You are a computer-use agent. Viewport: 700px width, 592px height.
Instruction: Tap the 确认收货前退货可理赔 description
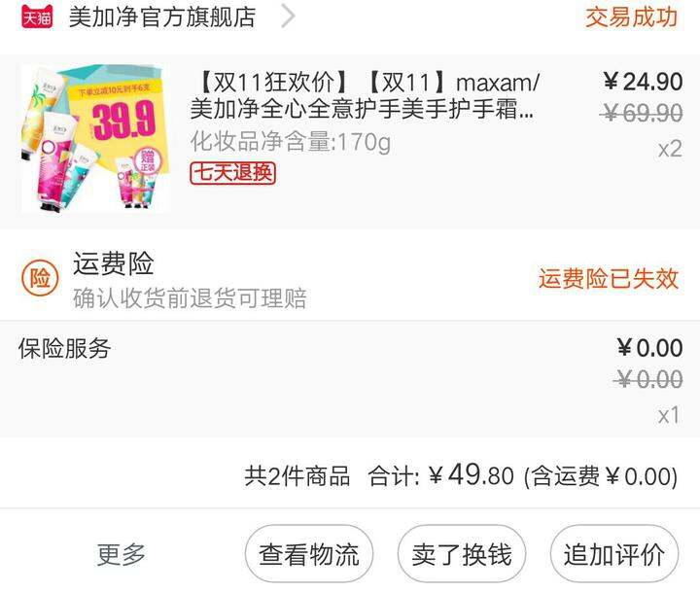190,298
